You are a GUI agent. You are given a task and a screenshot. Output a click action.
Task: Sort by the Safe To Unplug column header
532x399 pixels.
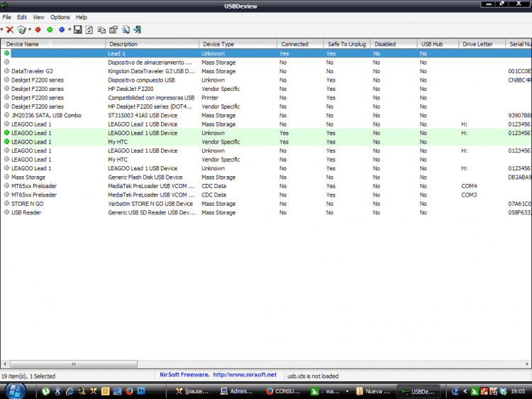[347, 44]
